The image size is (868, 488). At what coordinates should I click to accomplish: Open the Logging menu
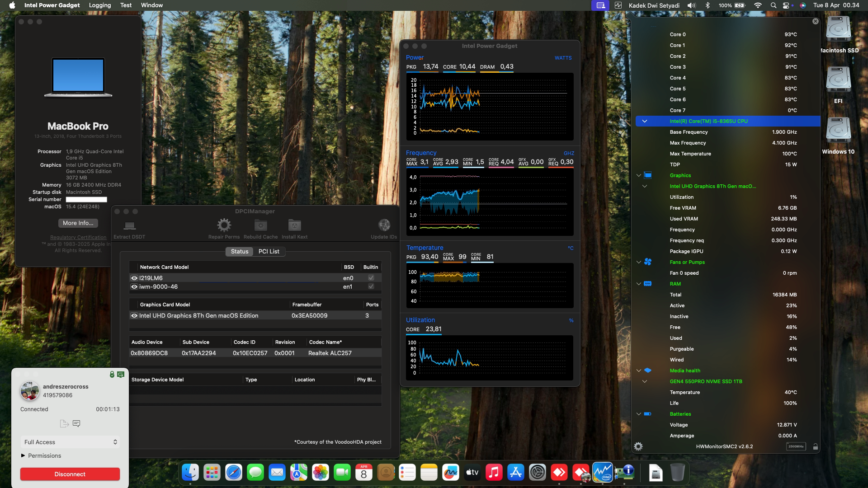[x=100, y=5]
